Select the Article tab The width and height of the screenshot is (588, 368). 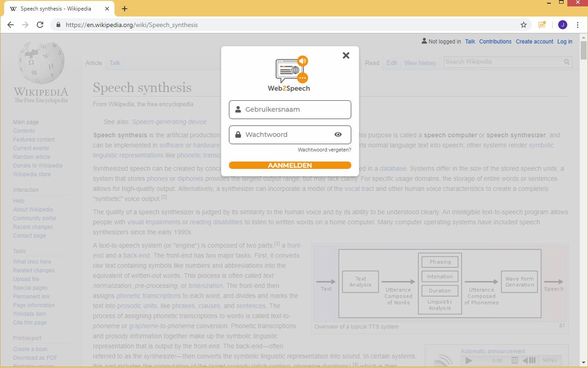click(x=94, y=63)
